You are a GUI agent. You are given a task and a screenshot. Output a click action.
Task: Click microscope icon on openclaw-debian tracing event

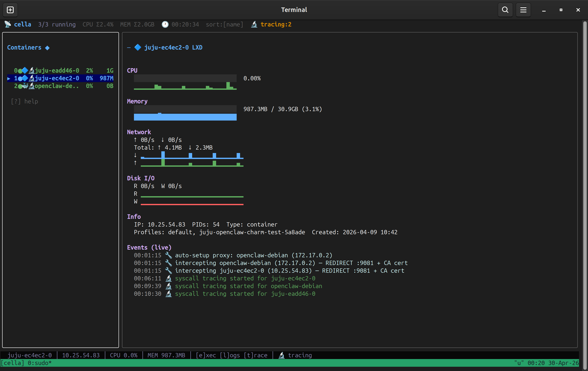click(x=168, y=286)
